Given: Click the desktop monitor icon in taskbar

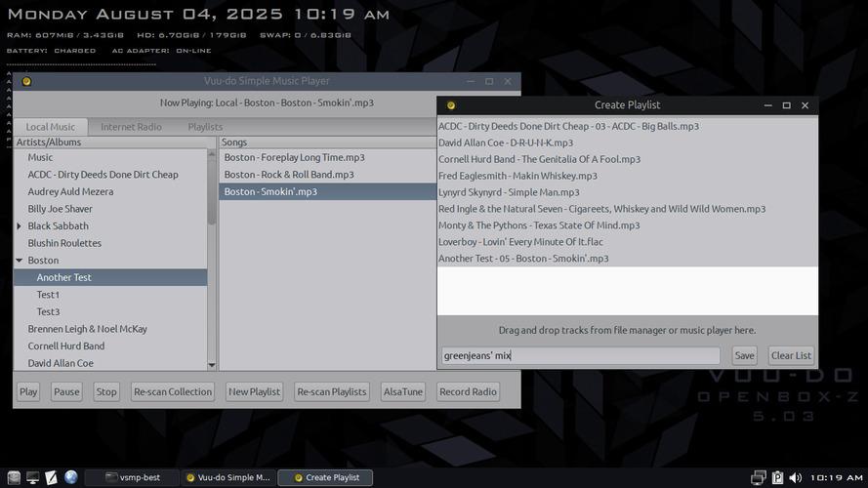Looking at the screenshot, I should [x=32, y=477].
